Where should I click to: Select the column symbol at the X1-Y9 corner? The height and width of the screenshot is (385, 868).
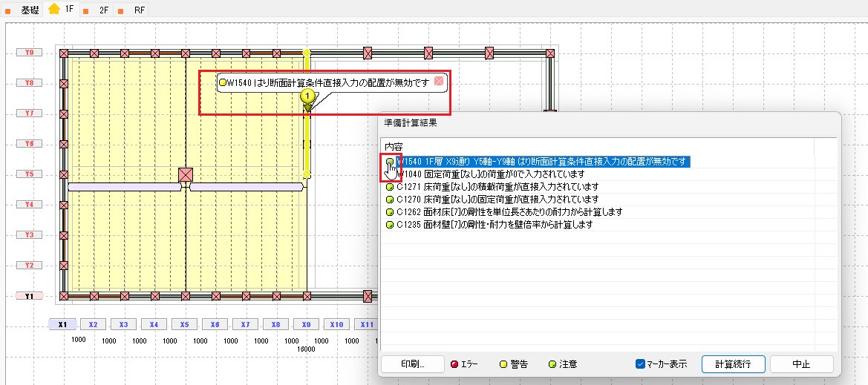tap(64, 53)
